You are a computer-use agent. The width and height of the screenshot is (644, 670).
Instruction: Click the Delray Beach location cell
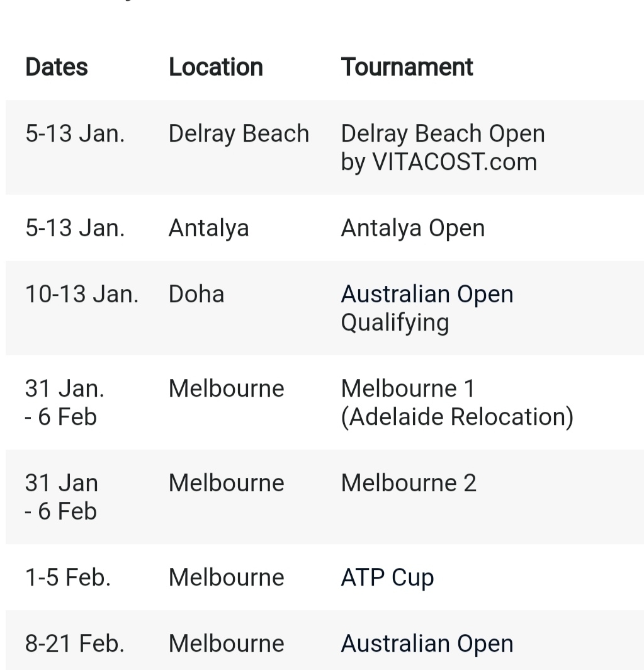click(239, 133)
